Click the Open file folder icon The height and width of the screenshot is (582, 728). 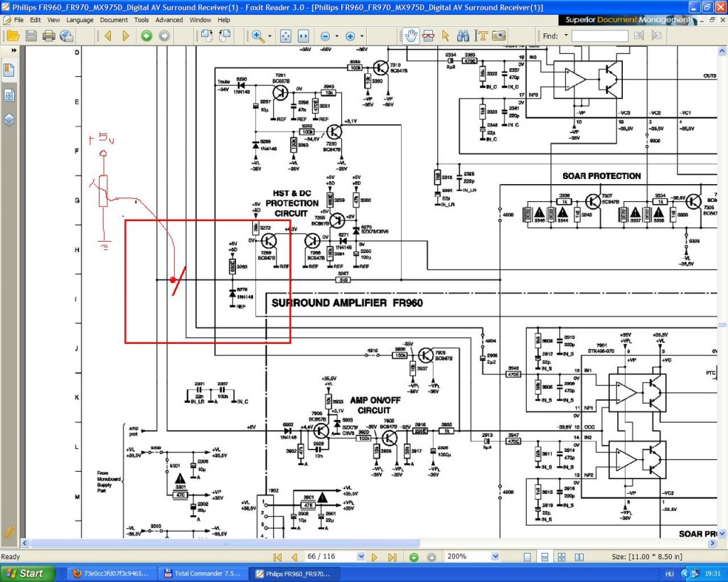pyautogui.click(x=13, y=36)
